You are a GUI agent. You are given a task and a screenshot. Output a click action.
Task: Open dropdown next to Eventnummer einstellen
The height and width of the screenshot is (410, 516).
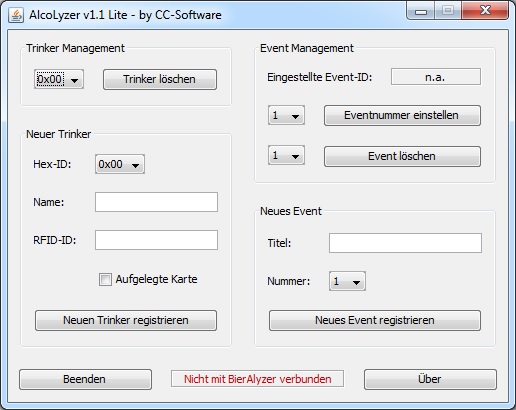pyautogui.click(x=286, y=115)
